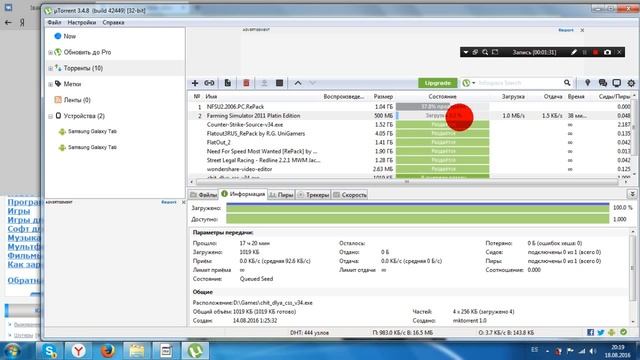Viewport: 640px width, 360px height.
Task: Sort torrents by the Размер column header
Action: coord(383,97)
